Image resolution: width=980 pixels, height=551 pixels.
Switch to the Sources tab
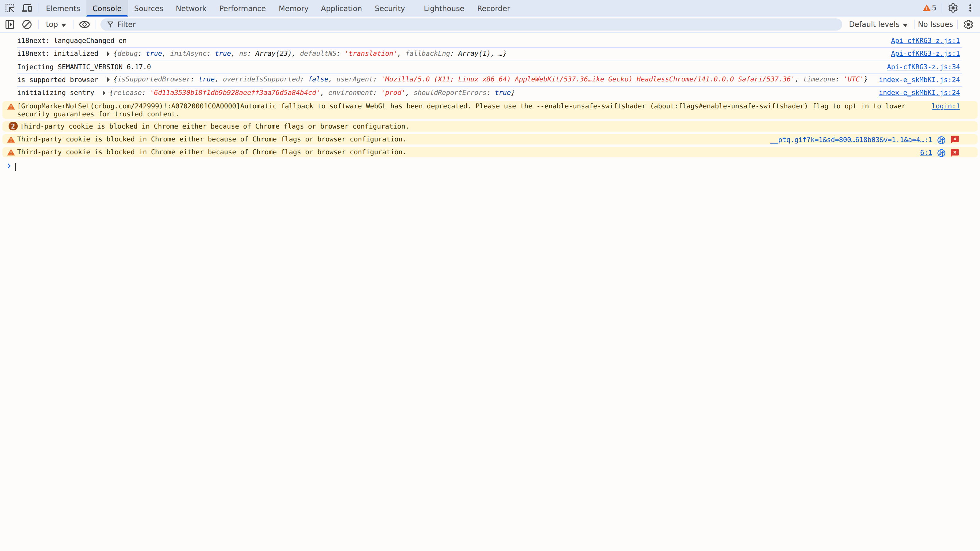tap(148, 8)
